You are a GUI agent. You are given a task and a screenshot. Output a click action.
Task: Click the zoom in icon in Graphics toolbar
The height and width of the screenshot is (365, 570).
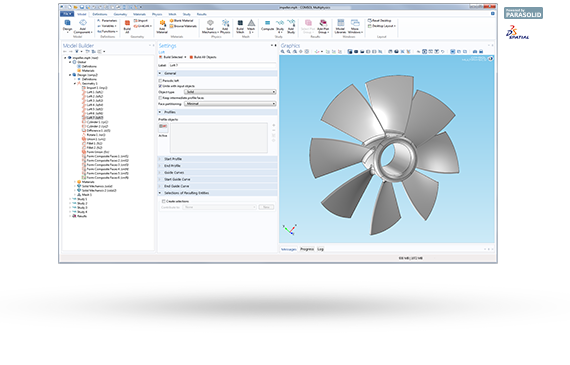click(x=283, y=52)
